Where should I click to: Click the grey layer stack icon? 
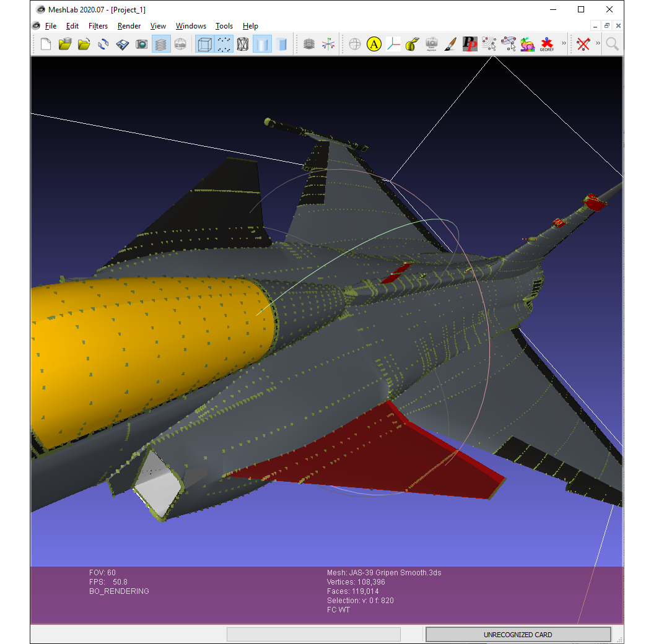click(309, 44)
